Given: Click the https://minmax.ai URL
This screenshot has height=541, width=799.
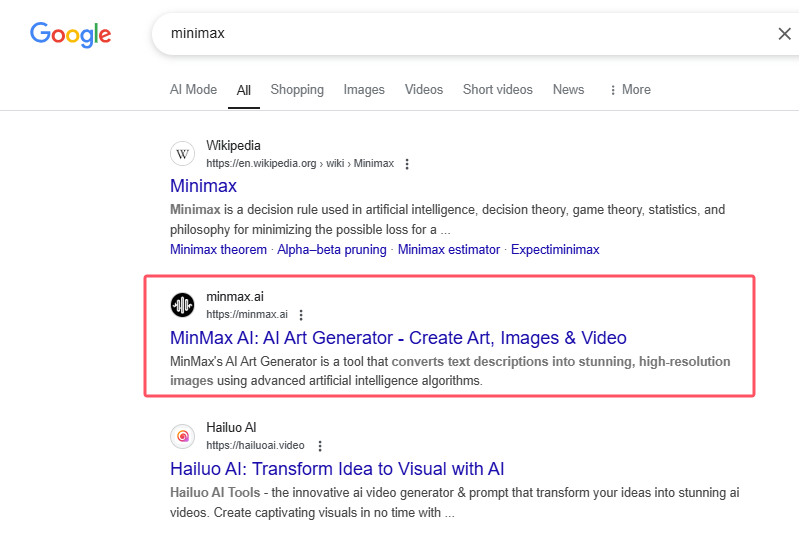Looking at the screenshot, I should click(247, 314).
